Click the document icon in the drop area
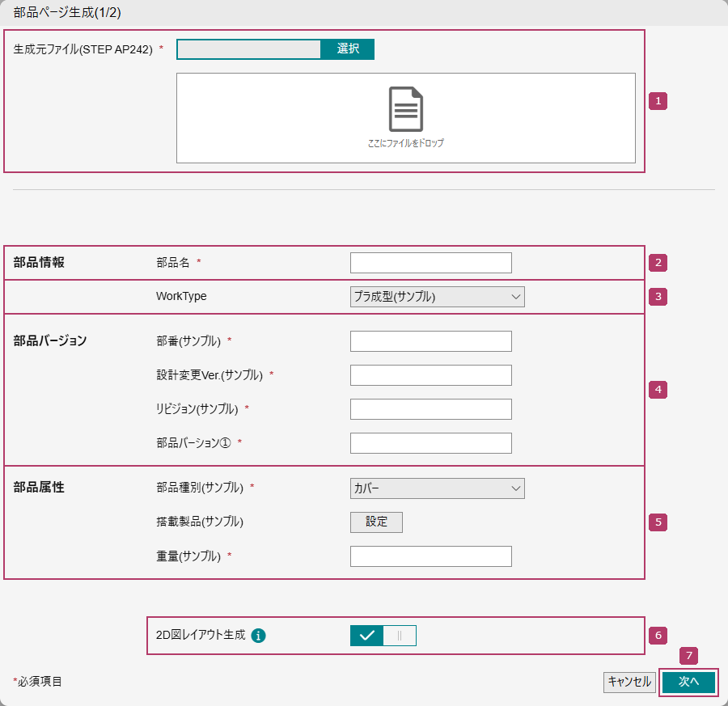The height and width of the screenshot is (706, 728). (405, 109)
